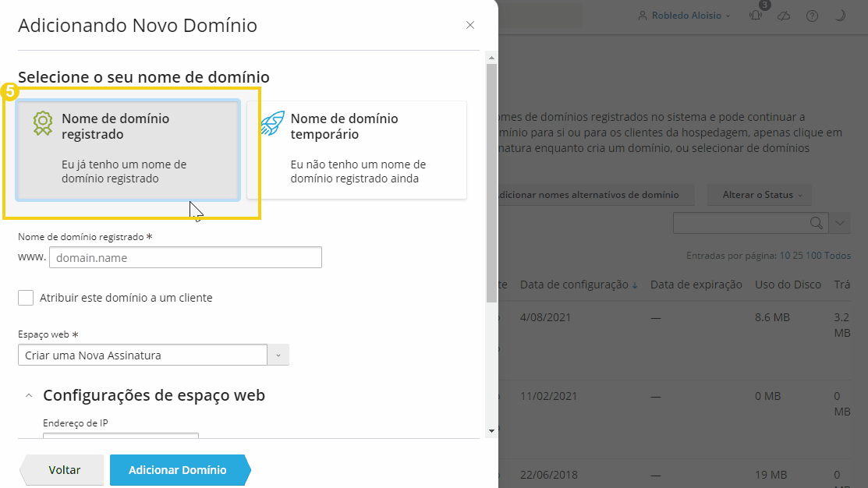Viewport: 868px width, 488px height.
Task: Click the search magnifier icon
Action: (816, 223)
